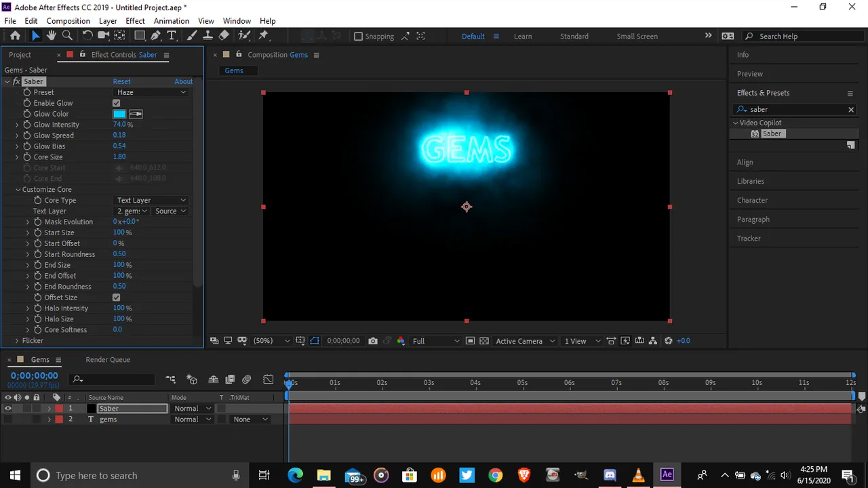Toggle Effect Controls panel lock icon

tap(83, 54)
